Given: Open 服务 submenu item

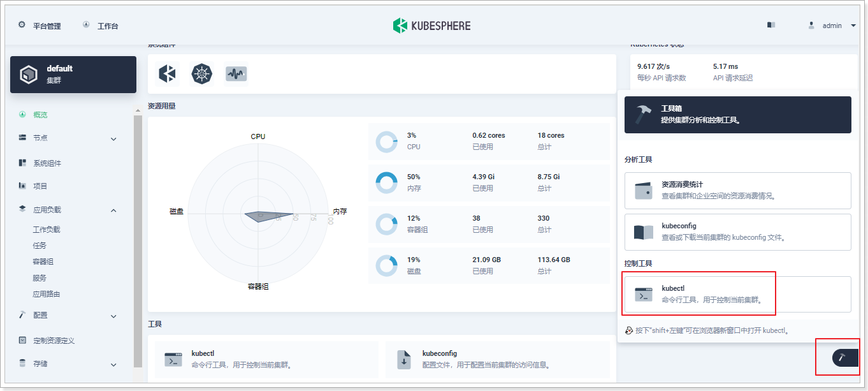Looking at the screenshot, I should [x=40, y=278].
